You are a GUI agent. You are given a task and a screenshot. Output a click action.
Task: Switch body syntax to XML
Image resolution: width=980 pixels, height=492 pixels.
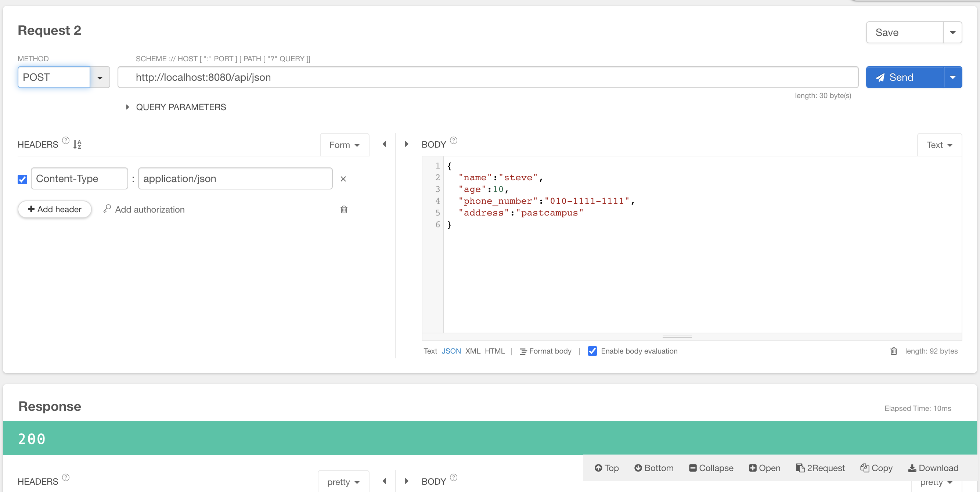472,351
